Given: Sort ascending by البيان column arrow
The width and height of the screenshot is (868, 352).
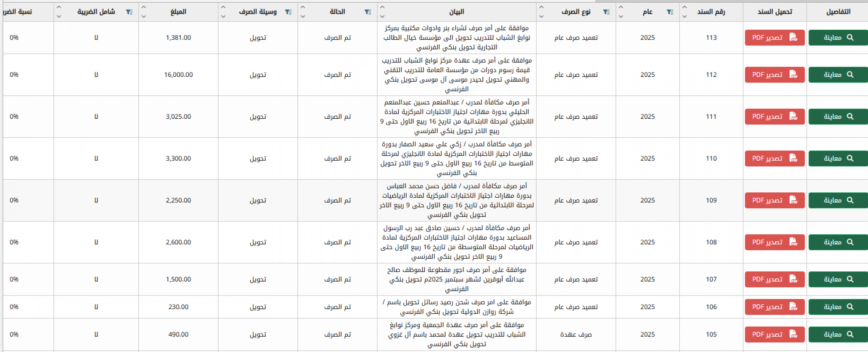Looking at the screenshot, I should tap(382, 7).
